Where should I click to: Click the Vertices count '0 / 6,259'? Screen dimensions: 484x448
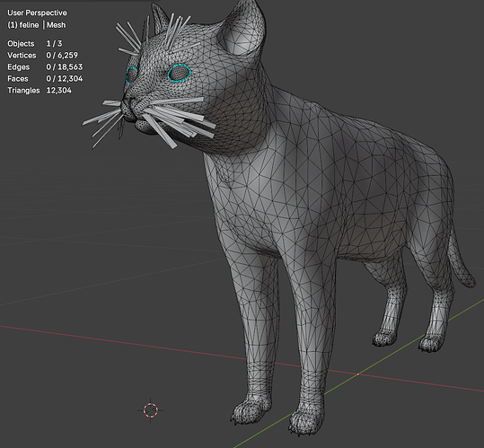(62, 56)
